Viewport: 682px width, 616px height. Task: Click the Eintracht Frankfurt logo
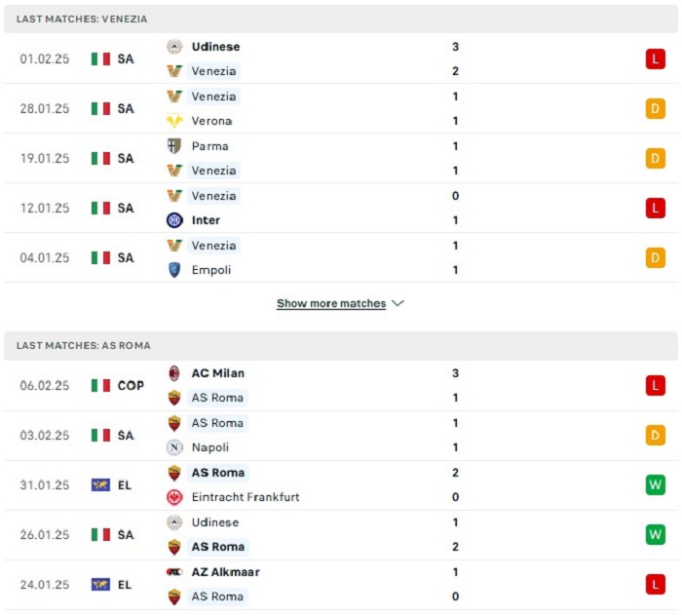coord(174,497)
